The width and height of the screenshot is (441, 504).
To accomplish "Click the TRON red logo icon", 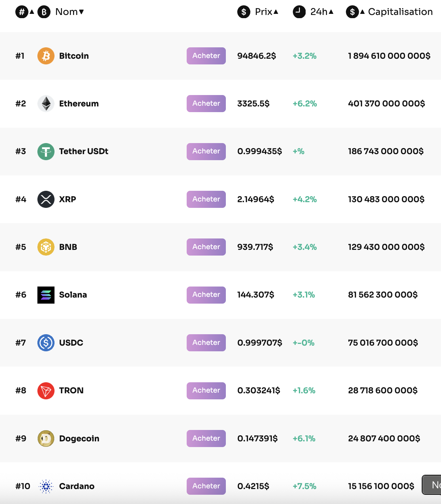I will [46, 390].
